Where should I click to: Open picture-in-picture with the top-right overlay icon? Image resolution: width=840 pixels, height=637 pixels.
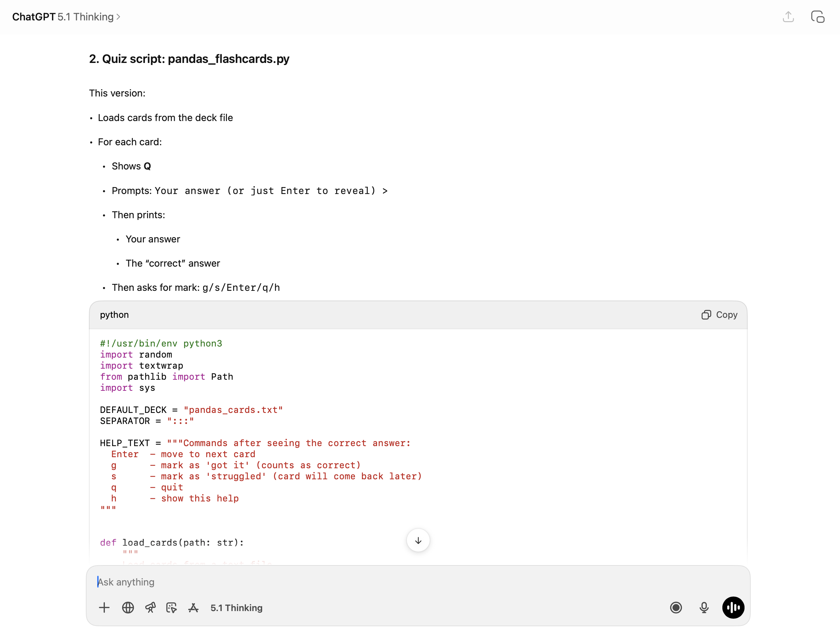click(818, 17)
